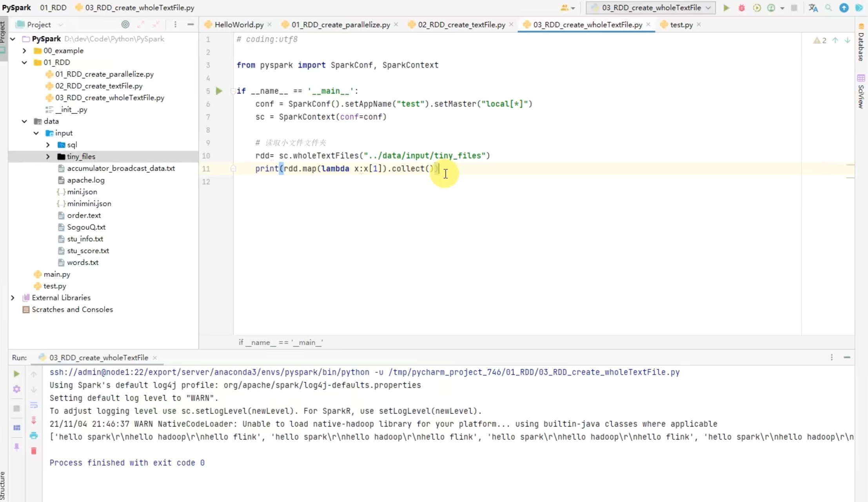Screen dimensions: 868x502
Task: Open the warnings indicator showing 2
Action: pyautogui.click(x=820, y=40)
